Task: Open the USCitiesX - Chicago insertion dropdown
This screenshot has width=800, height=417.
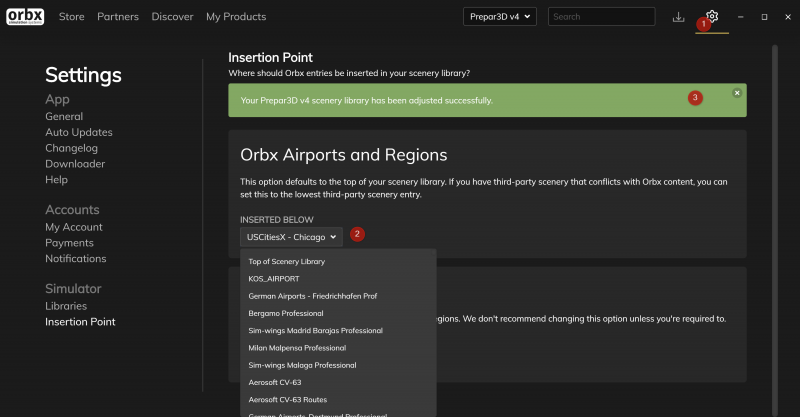Action: (x=291, y=237)
